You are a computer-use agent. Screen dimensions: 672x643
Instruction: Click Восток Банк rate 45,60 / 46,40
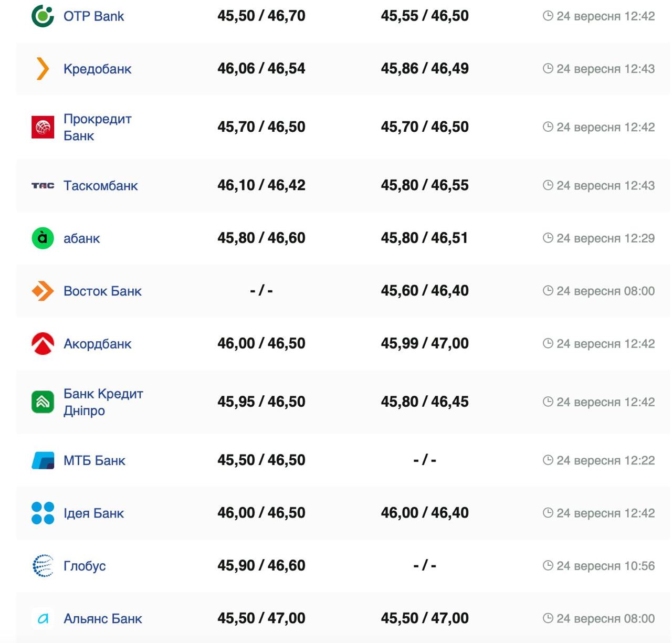coord(424,291)
